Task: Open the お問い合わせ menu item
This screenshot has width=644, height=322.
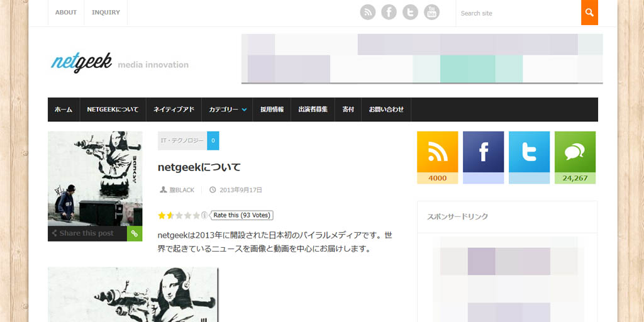Action: pyautogui.click(x=386, y=109)
